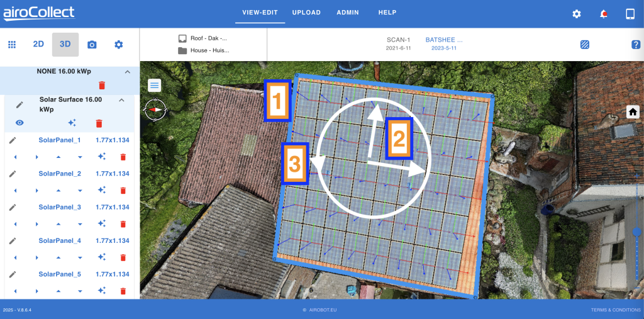This screenshot has width=644, height=319.
Task: Collapse the Solar Surface 16.00 kWp group
Action: click(x=122, y=100)
